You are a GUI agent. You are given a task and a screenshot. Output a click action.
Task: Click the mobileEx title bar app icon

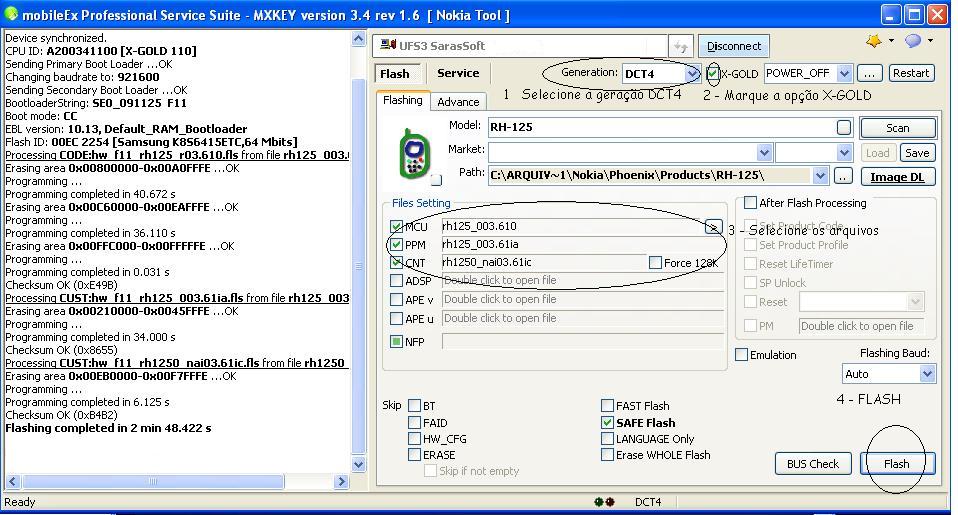[x=11, y=13]
